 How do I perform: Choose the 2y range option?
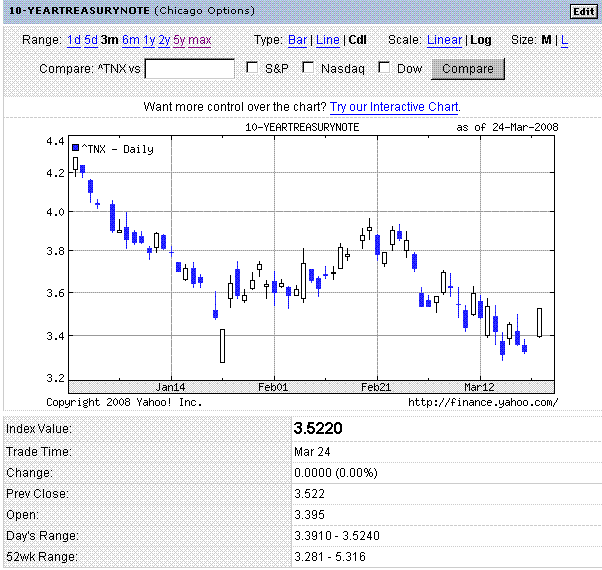click(x=164, y=40)
